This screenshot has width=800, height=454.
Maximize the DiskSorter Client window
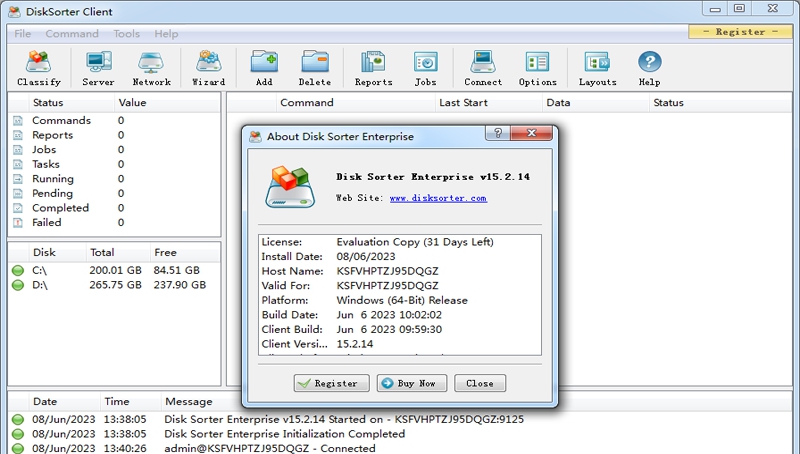739,8
